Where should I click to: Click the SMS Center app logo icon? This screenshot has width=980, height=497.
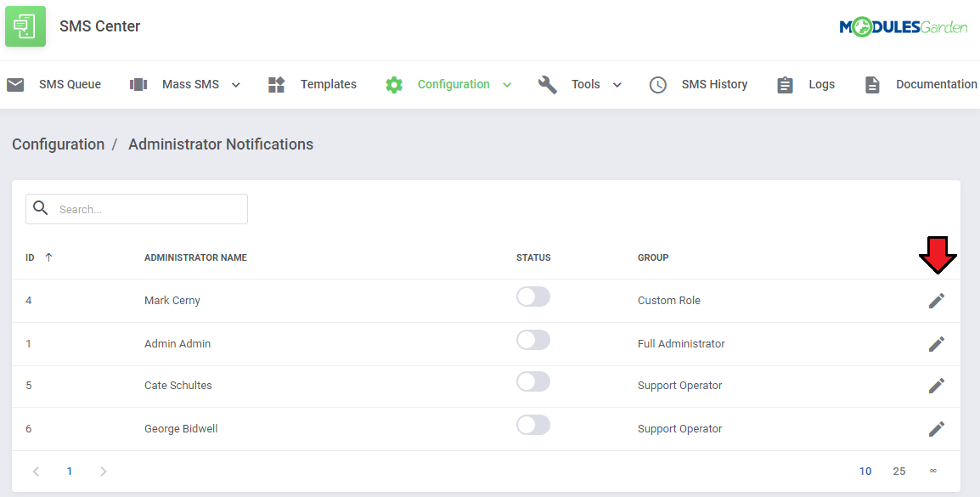click(25, 26)
